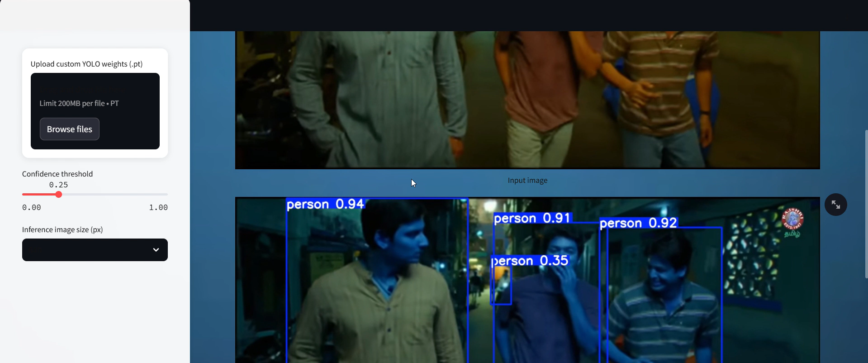Click the confidence threshold slider handle
The height and width of the screenshot is (363, 868).
click(x=59, y=195)
